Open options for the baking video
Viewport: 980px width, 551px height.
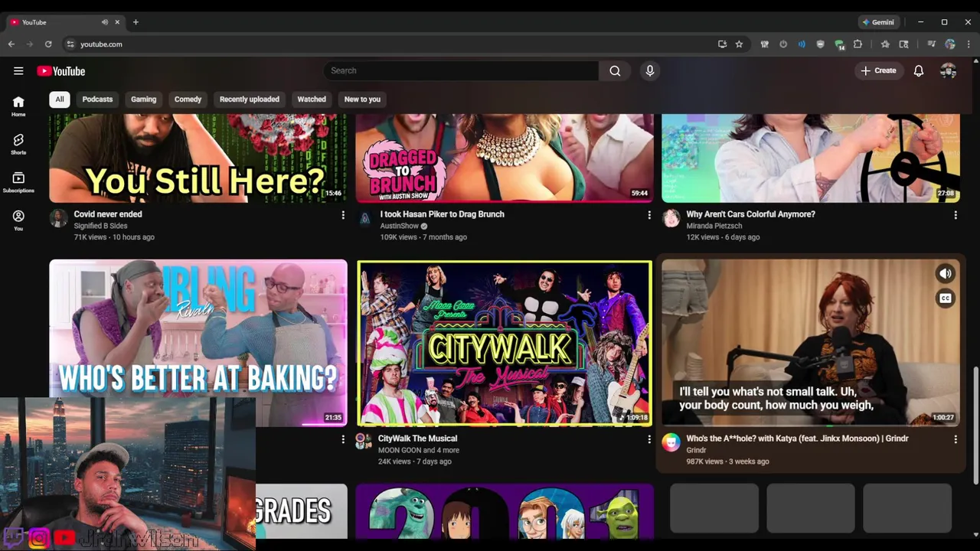click(x=343, y=439)
